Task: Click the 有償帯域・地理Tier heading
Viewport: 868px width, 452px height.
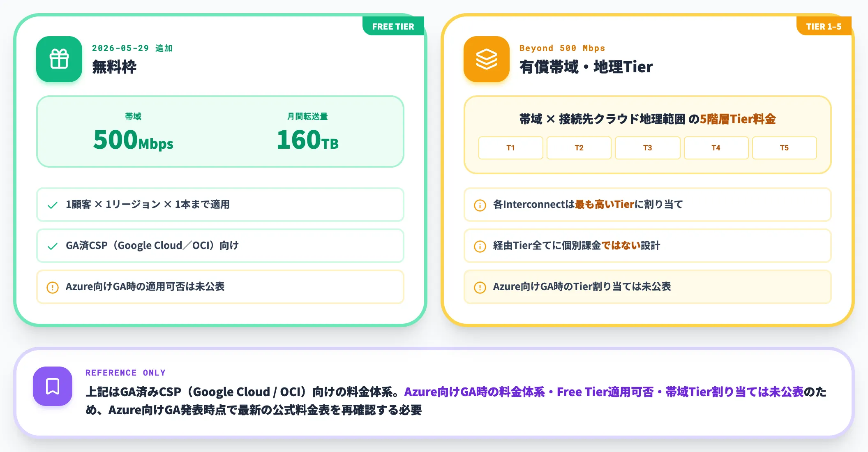Action: 586,67
